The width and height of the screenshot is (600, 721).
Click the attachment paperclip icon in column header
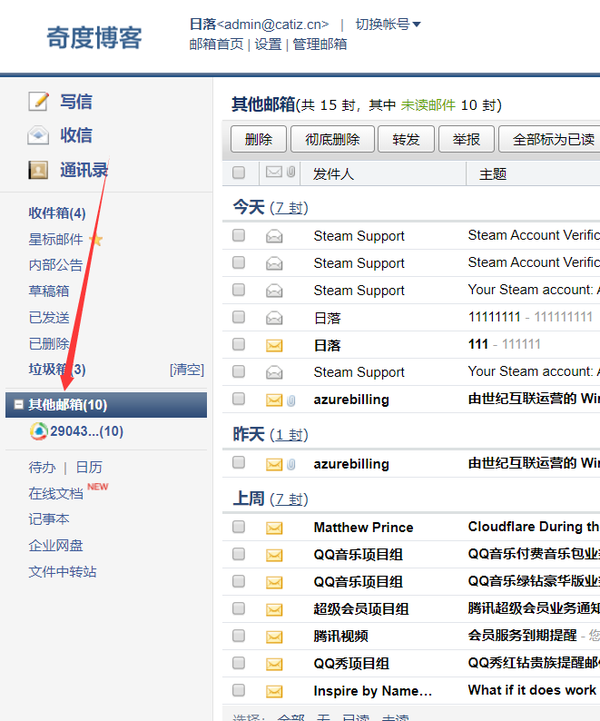tap(291, 173)
